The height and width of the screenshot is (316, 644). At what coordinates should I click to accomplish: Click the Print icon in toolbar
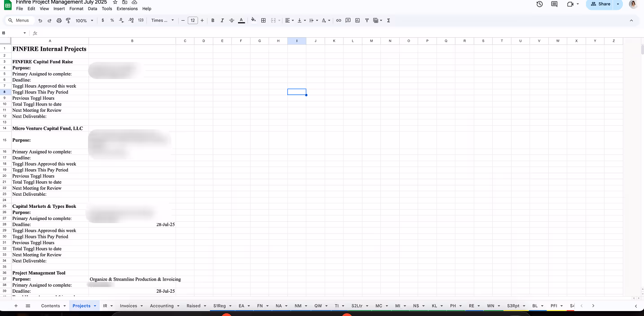pos(59,21)
